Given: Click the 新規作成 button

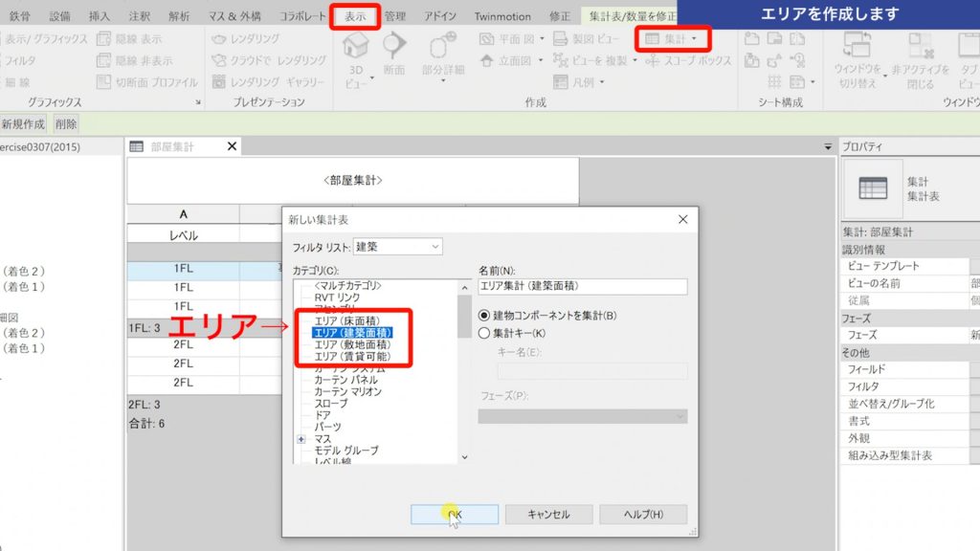Looking at the screenshot, I should tap(22, 123).
